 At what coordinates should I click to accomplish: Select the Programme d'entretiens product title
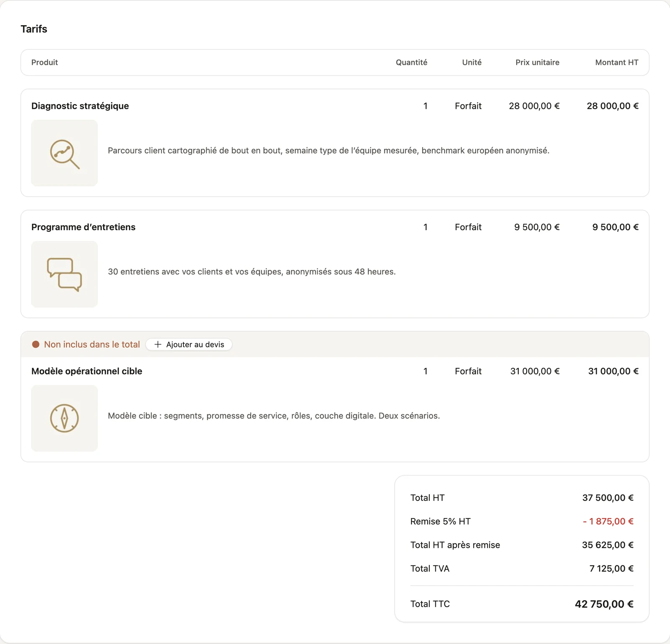click(x=83, y=227)
